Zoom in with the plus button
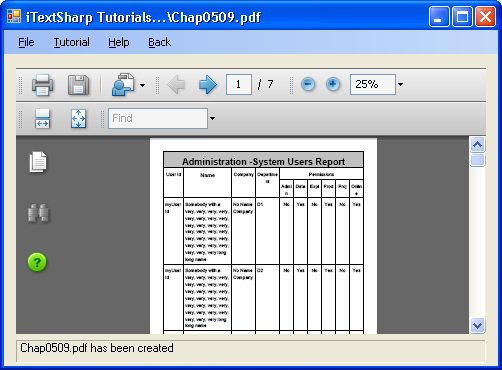Screen dimensions: 502x370 [x=333, y=84]
